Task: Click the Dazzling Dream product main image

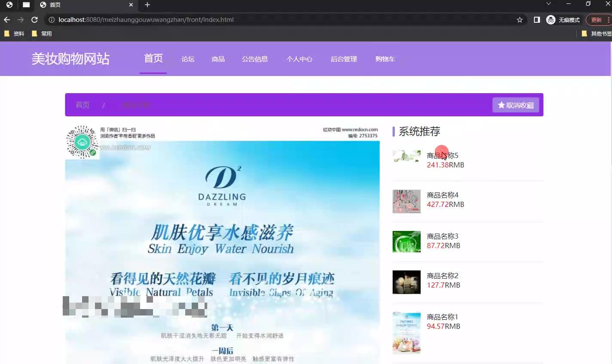Action: click(x=223, y=244)
